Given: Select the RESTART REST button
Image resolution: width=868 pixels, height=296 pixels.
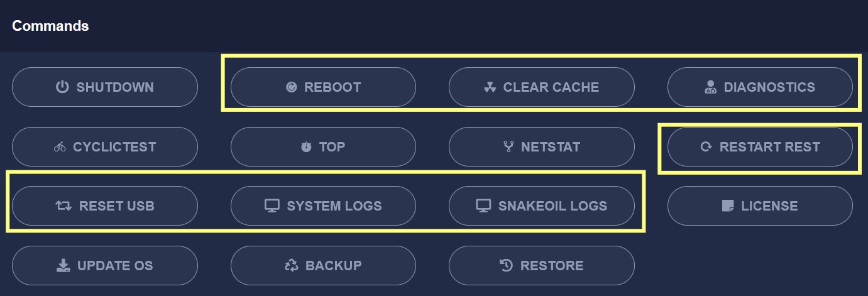Looking at the screenshot, I should pos(760,147).
